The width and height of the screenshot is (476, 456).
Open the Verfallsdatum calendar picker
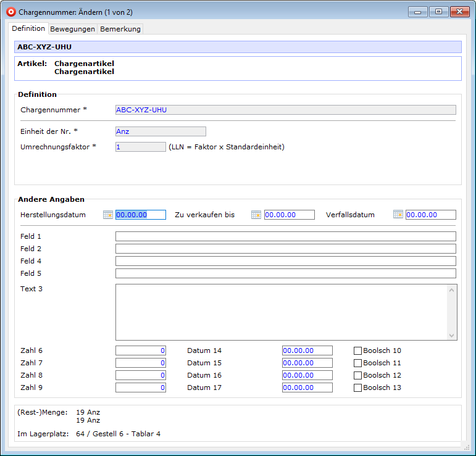coord(398,215)
